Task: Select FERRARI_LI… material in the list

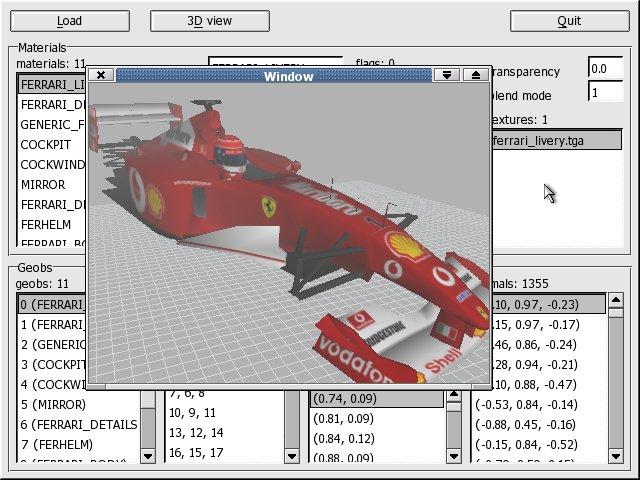Action: (x=52, y=84)
